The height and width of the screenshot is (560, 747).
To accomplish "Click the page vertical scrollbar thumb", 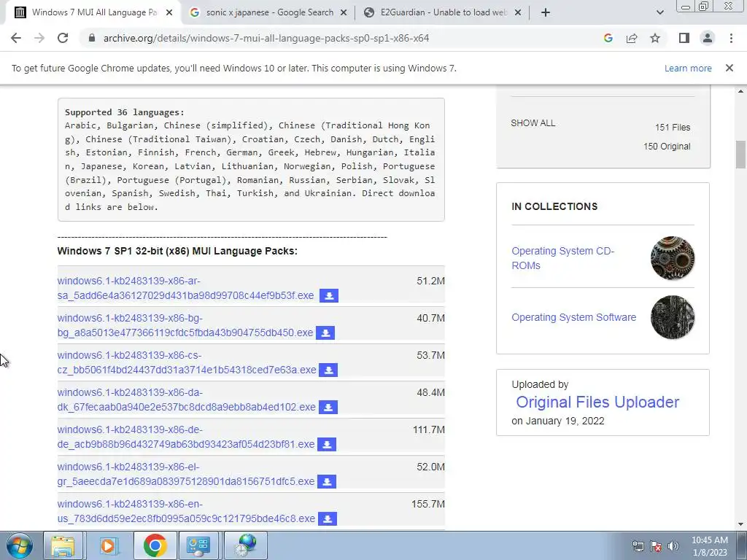I will coord(740,155).
